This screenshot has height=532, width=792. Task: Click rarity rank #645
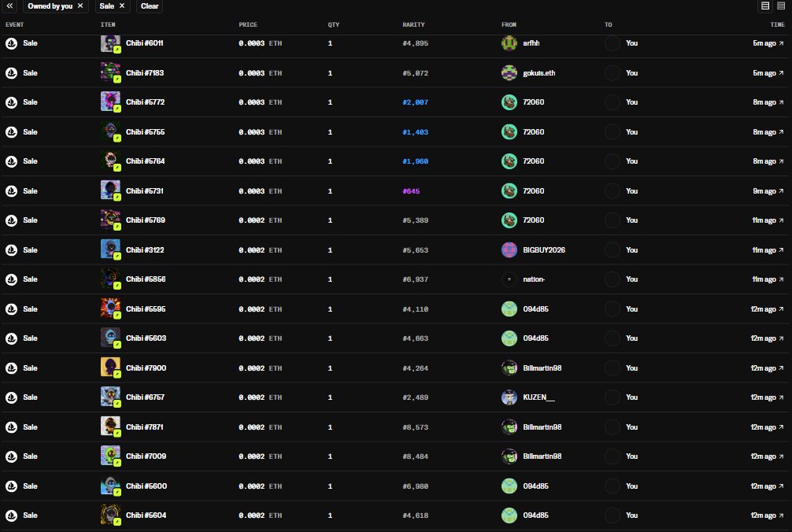[x=411, y=191]
